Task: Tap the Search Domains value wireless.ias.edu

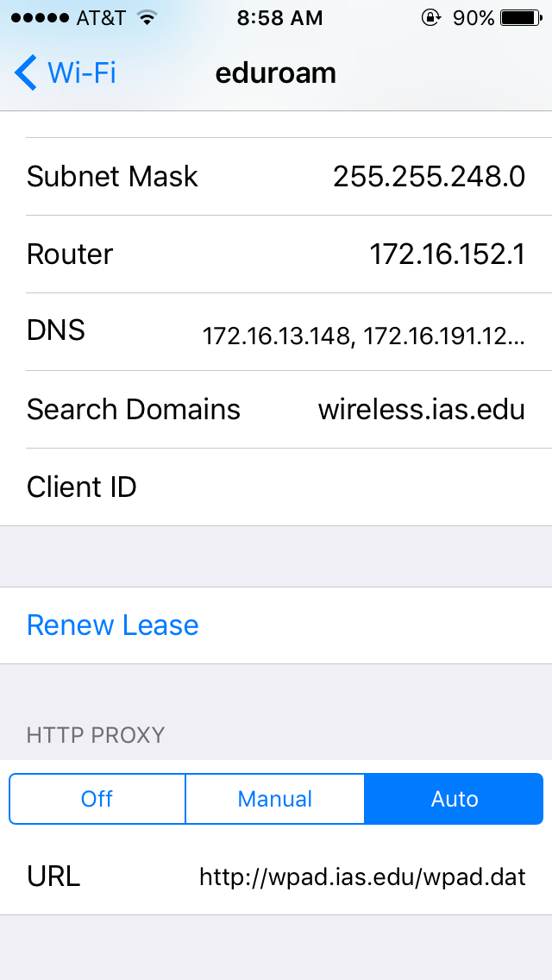Action: (x=421, y=409)
